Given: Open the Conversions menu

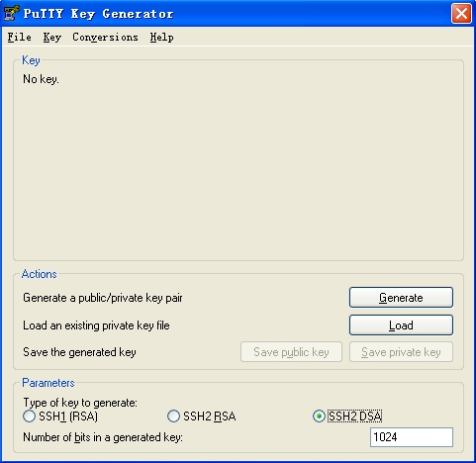Looking at the screenshot, I should [x=105, y=37].
